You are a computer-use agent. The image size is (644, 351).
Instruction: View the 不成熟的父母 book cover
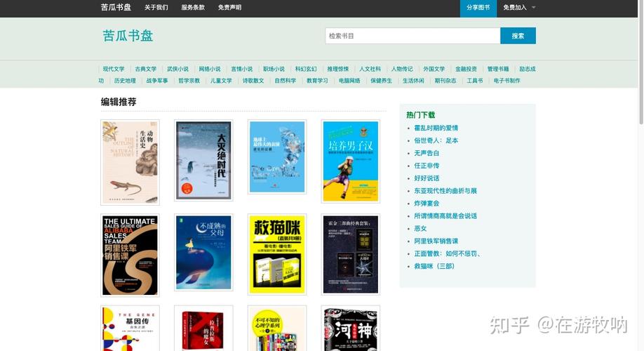point(203,253)
